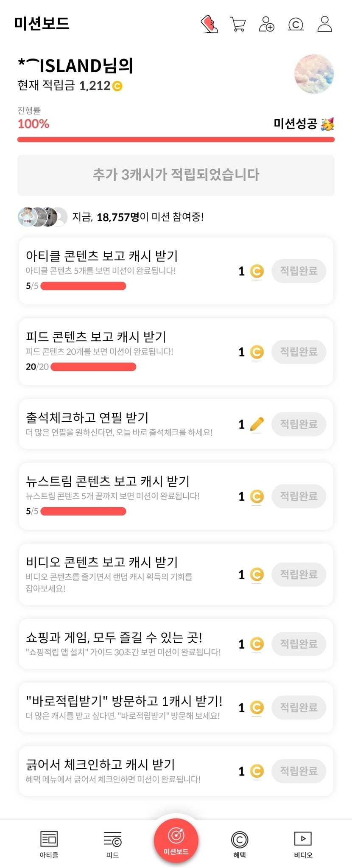Tap the add friend icon
Viewport: 352px width, 868px height.
click(266, 24)
